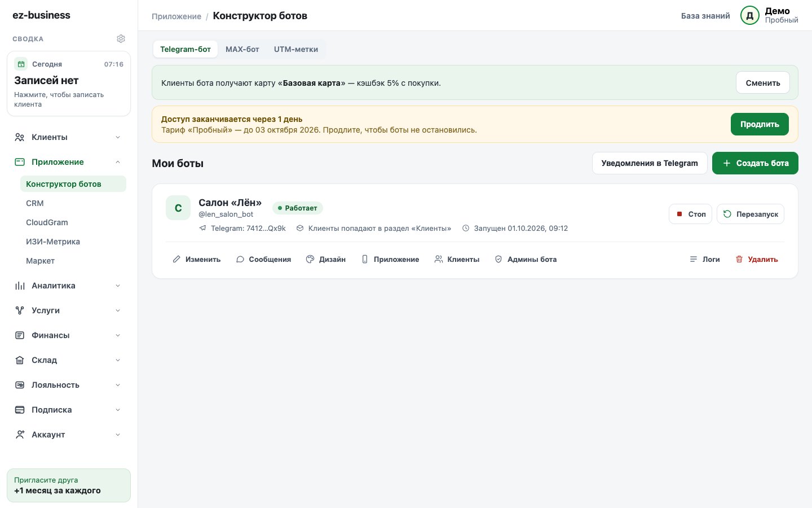Viewport: 812px width, 508px height.
Task: Click the Финансы icon in sidebar
Action: (20, 335)
